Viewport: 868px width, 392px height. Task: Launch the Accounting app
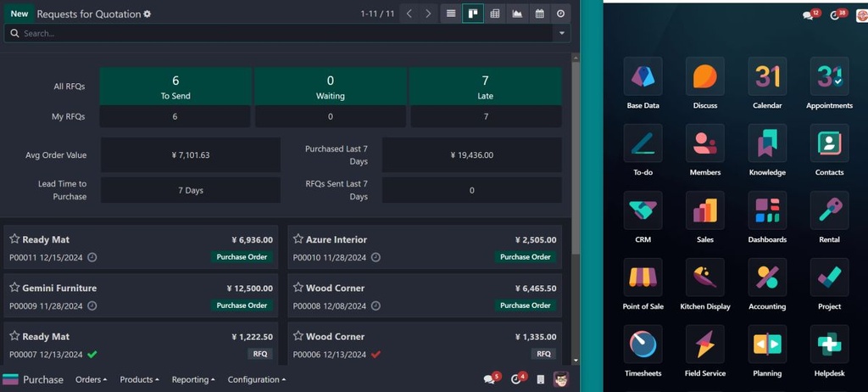[767, 277]
